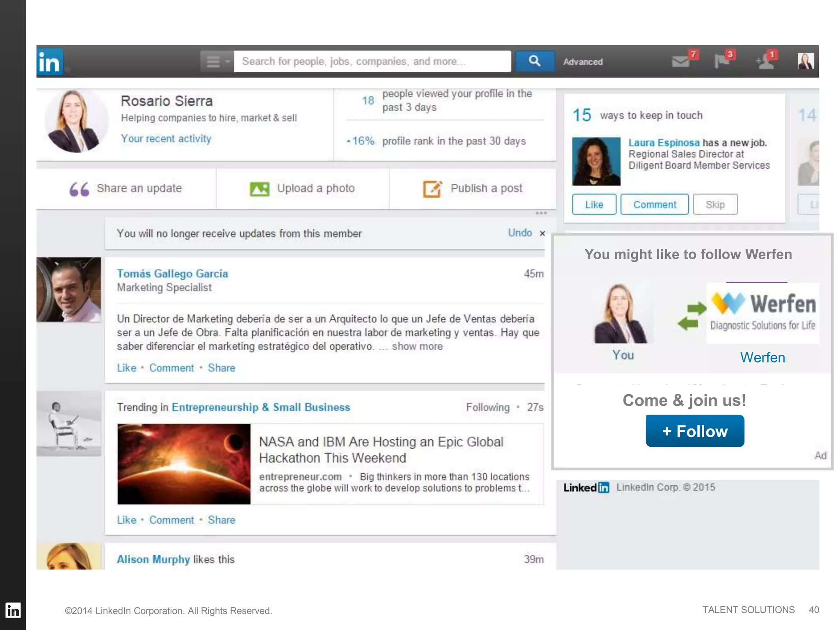840x630 pixels.
Task: Open the account avatar in navbar
Action: coord(806,61)
